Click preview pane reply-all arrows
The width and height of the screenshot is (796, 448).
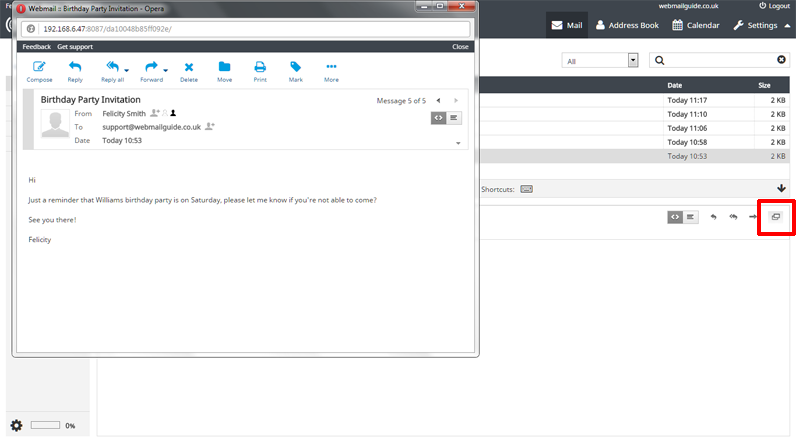pyautogui.click(x=733, y=217)
